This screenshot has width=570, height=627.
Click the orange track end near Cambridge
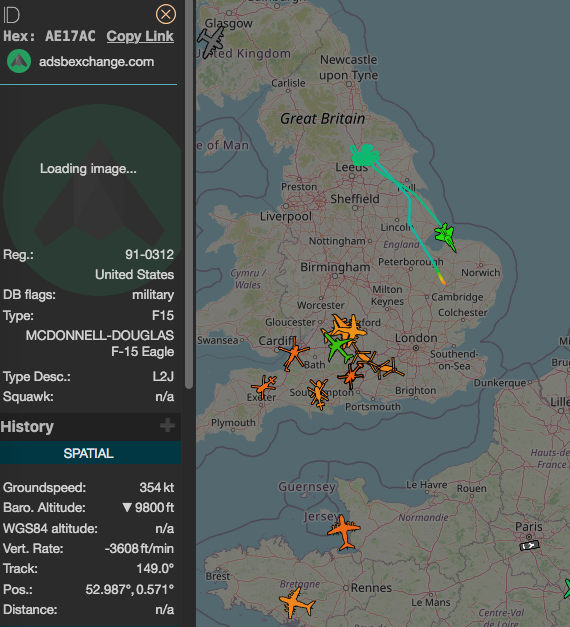(442, 280)
